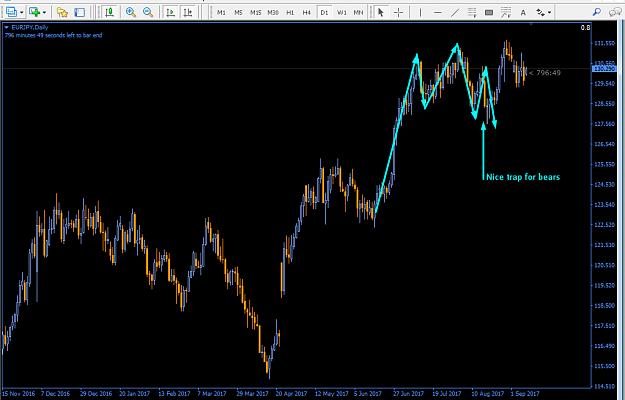Click the 12 May 2017 date label

[x=331, y=394]
